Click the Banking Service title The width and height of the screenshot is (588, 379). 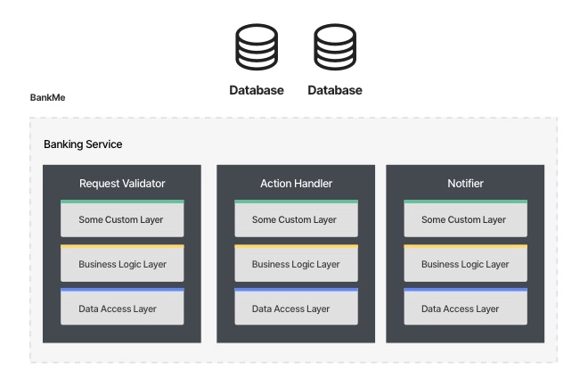pyautogui.click(x=83, y=144)
